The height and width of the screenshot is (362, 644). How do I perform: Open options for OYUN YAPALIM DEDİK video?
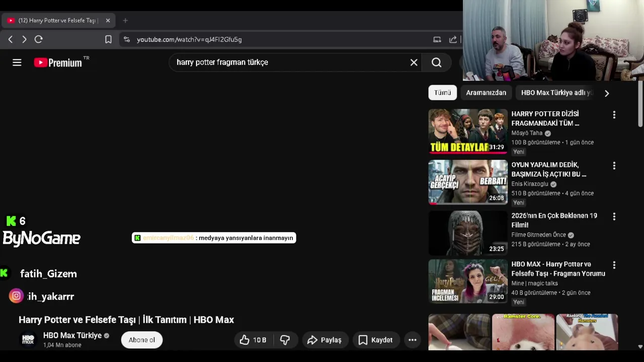614,166
